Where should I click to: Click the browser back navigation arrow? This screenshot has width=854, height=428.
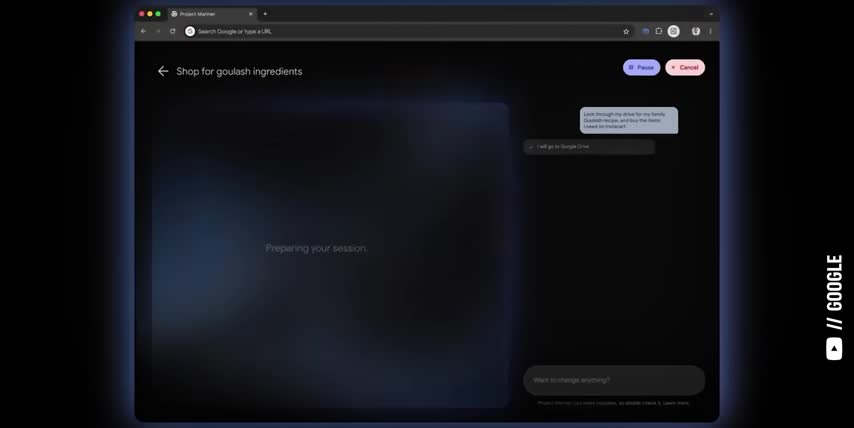[143, 31]
